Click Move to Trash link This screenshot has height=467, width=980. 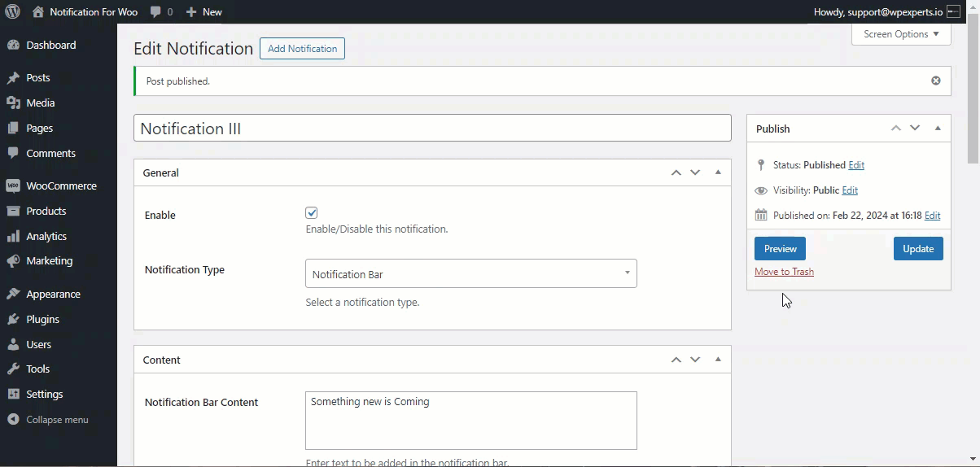(x=784, y=272)
